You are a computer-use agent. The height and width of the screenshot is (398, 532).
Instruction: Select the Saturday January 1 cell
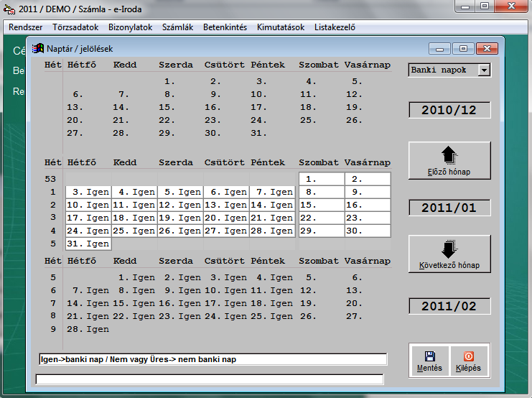click(321, 179)
